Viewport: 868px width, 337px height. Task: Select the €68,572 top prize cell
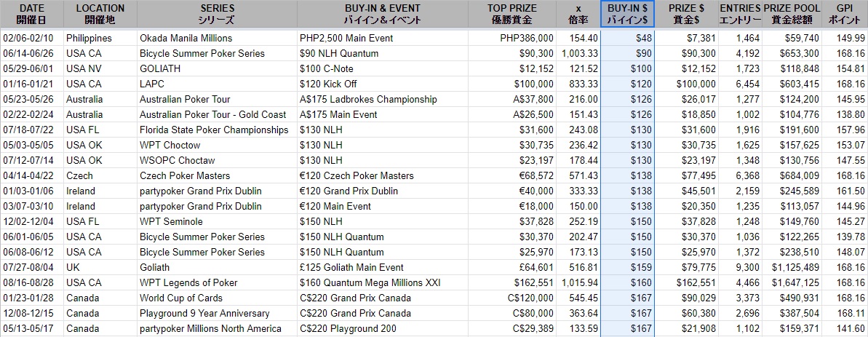[x=512, y=176]
